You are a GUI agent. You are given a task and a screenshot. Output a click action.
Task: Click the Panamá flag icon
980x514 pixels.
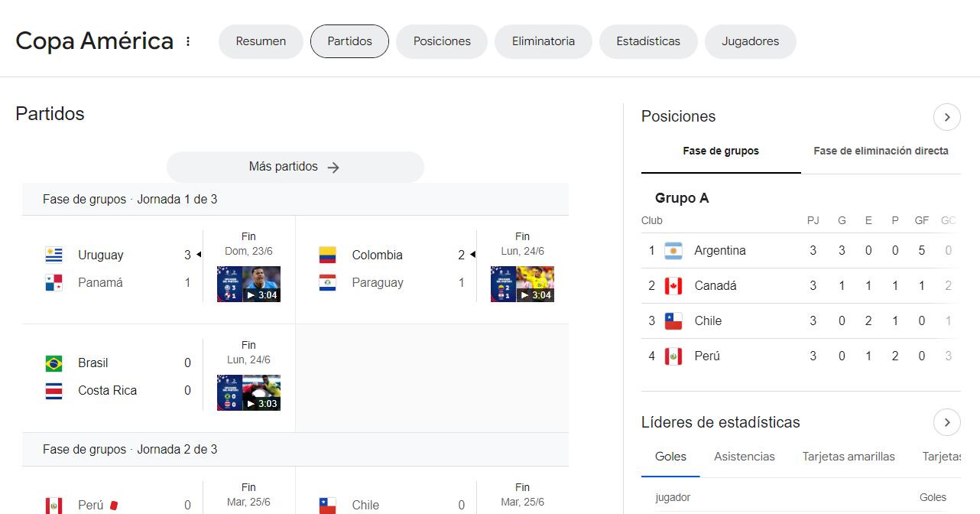pyautogui.click(x=54, y=282)
